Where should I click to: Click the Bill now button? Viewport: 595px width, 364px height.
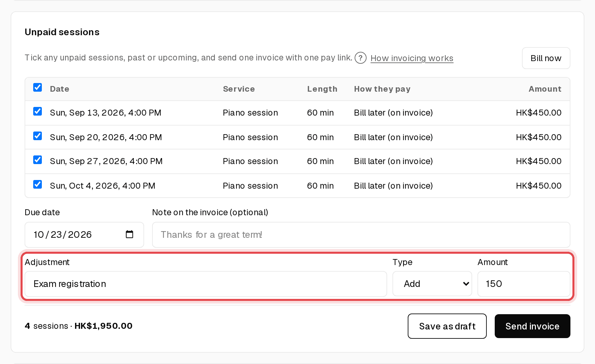pos(546,58)
